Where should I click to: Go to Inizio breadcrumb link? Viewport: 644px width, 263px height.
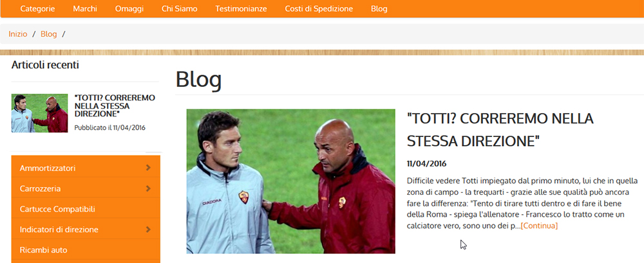click(17, 34)
